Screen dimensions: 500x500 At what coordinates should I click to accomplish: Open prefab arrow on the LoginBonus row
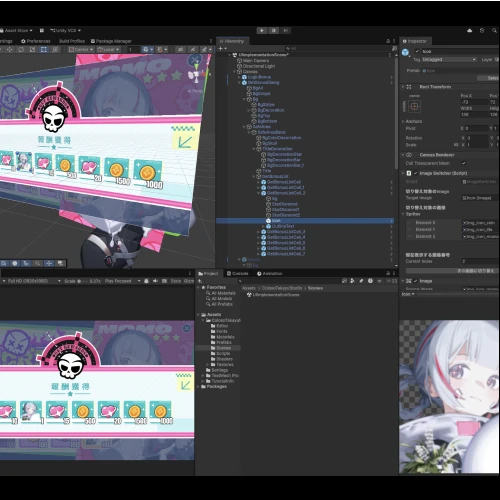(x=392, y=77)
